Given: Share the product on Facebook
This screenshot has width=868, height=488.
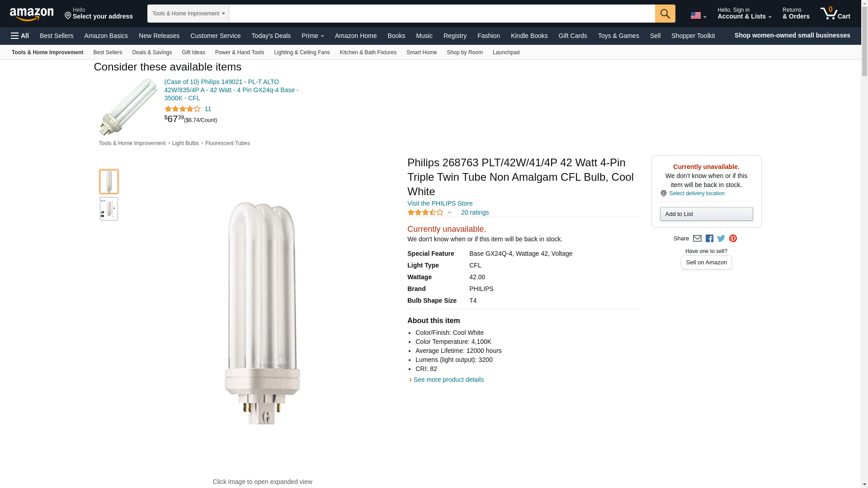Looking at the screenshot, I should [709, 239].
